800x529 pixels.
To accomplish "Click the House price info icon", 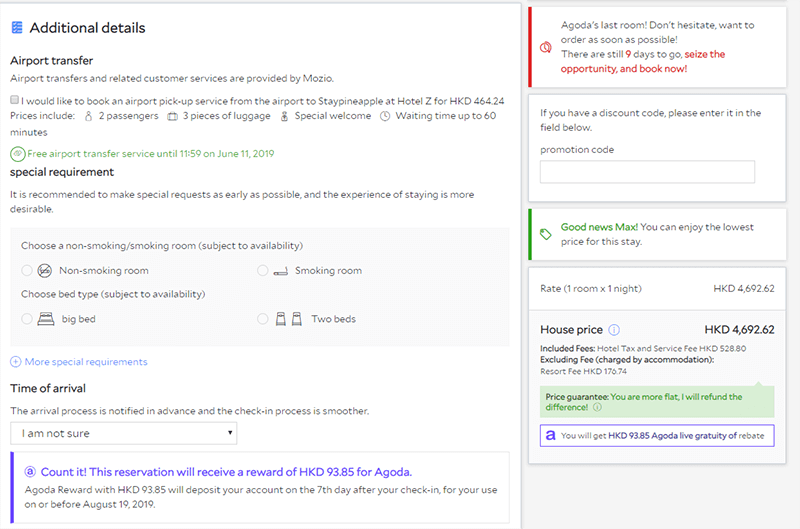I will click(x=614, y=330).
